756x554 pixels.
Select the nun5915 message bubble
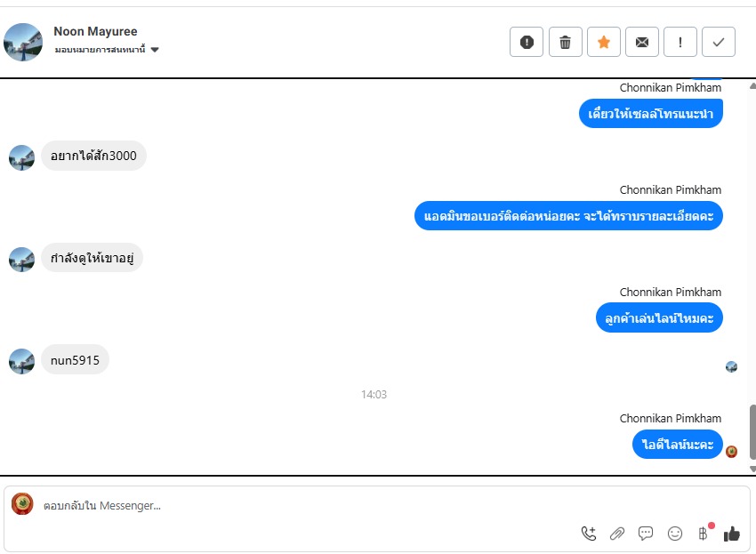[75, 360]
